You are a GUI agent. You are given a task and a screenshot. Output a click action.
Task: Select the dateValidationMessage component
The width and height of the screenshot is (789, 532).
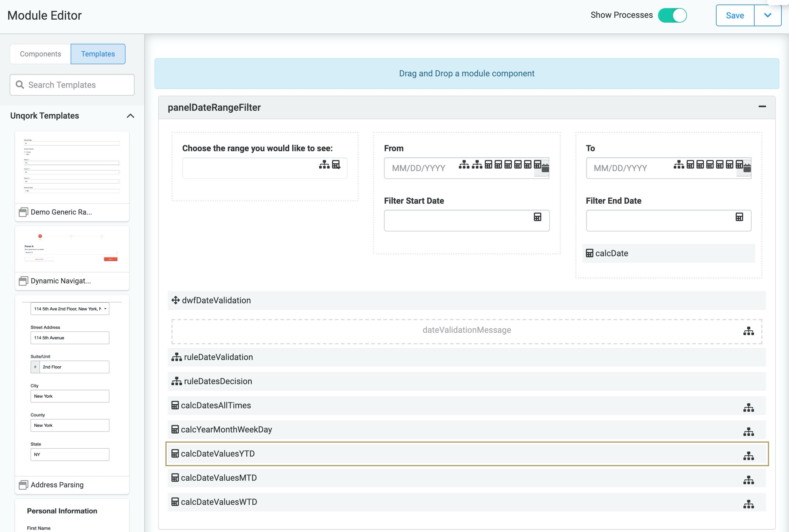tap(467, 332)
